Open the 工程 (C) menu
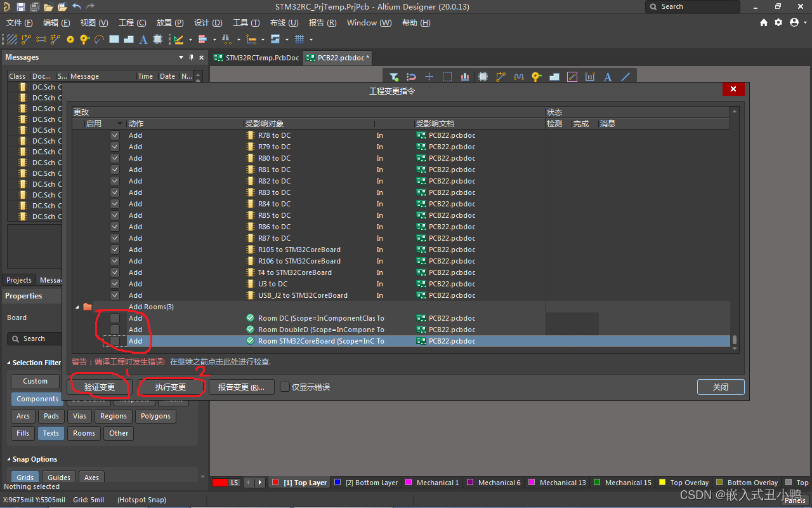The image size is (812, 508). 133,23
